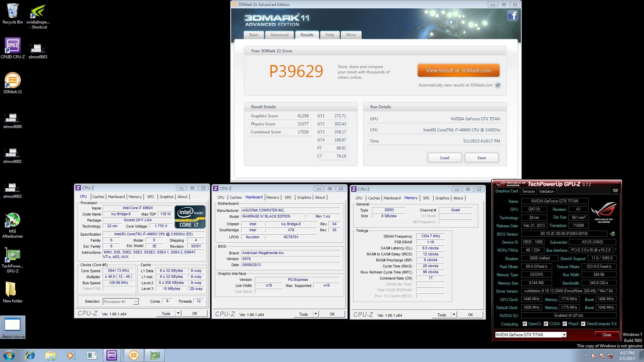Switch to the Validation tab in GPU-Z
Image resolution: width=644 pixels, height=362 pixels.
tap(546, 191)
